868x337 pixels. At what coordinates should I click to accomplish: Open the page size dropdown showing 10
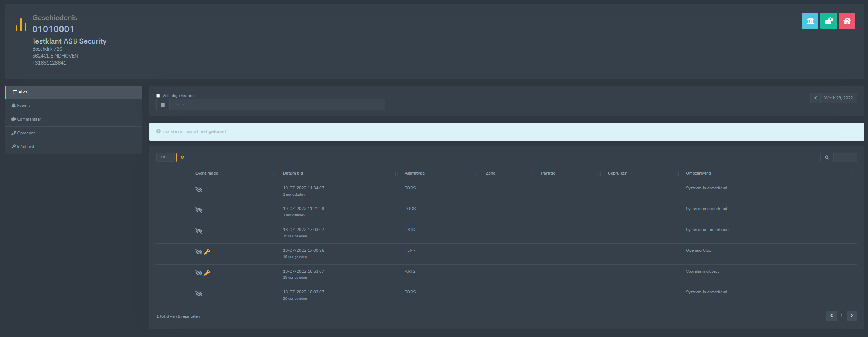click(x=165, y=157)
